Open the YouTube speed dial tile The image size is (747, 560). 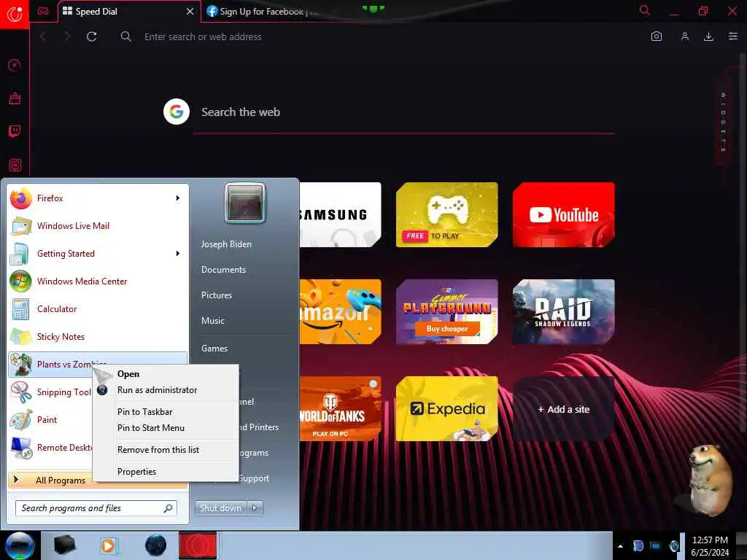(564, 215)
